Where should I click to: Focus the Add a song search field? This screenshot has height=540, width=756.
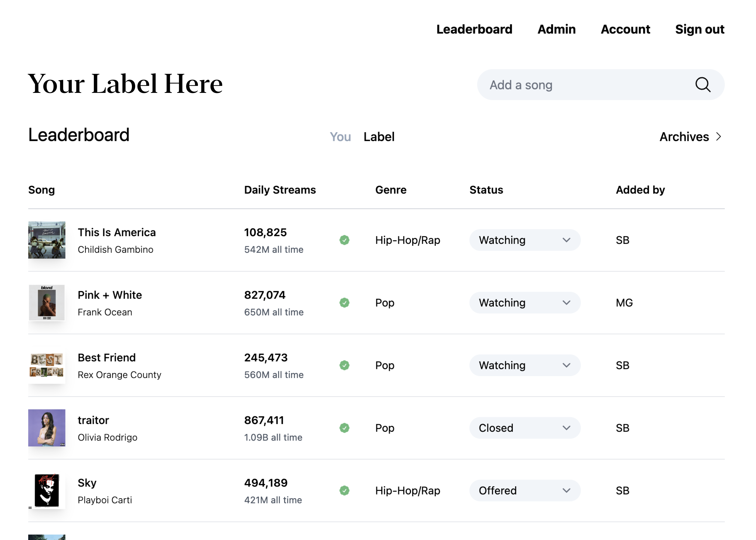586,85
